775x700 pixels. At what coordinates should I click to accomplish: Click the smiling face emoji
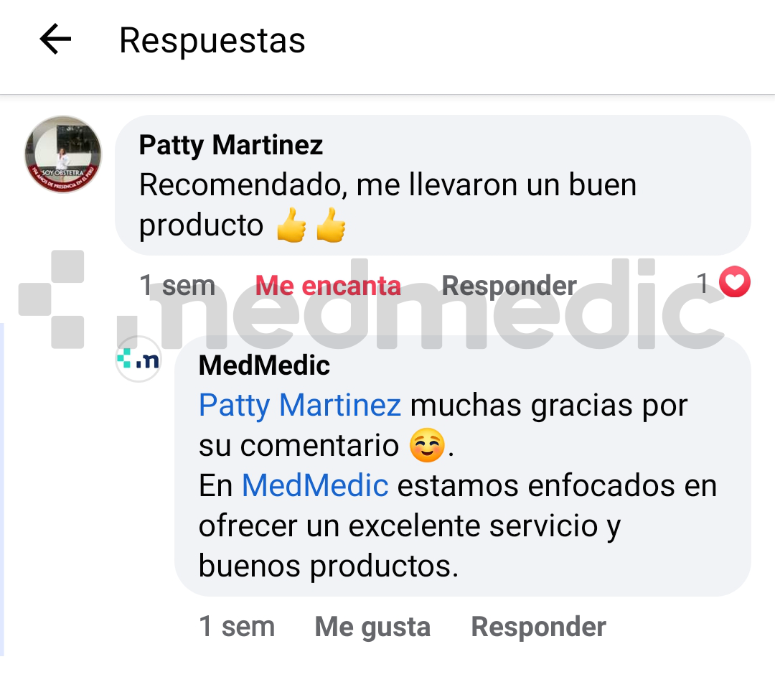427,445
